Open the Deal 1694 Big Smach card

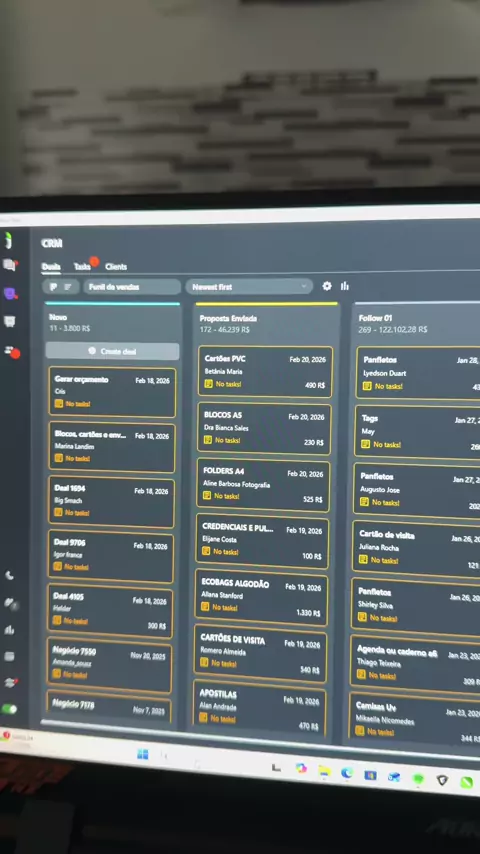point(111,502)
